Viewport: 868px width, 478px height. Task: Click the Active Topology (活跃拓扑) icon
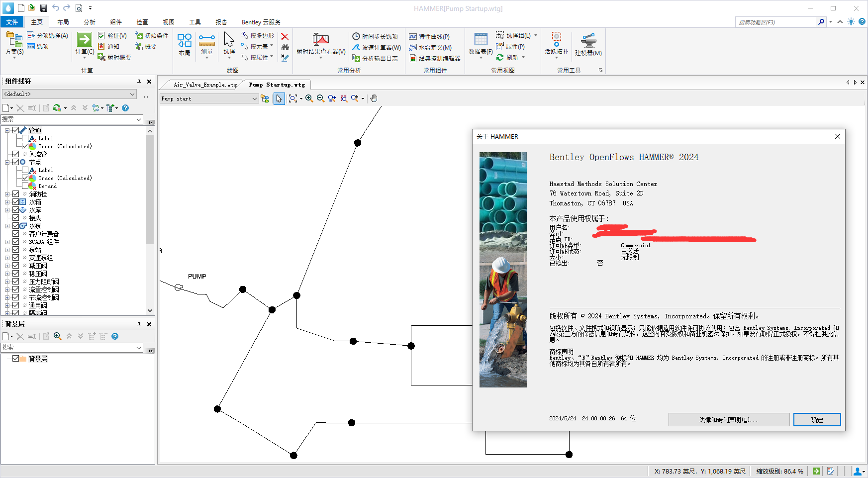coord(557,40)
